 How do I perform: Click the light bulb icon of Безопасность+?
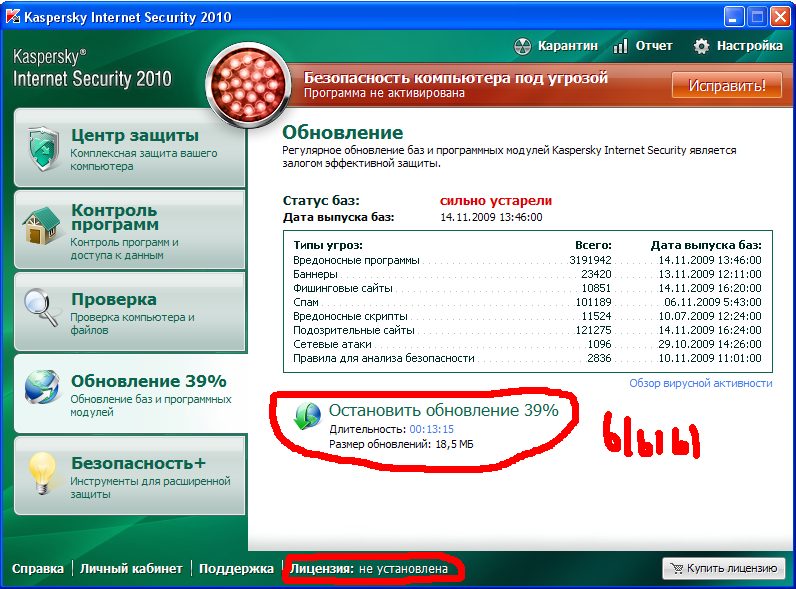pos(42,473)
